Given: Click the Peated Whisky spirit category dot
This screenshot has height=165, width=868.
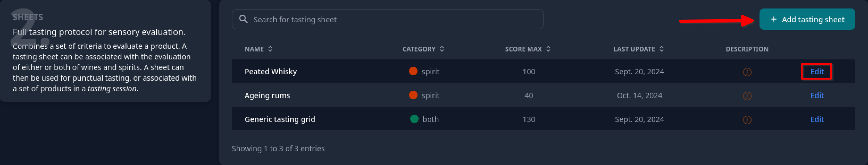Looking at the screenshot, I should point(413,71).
